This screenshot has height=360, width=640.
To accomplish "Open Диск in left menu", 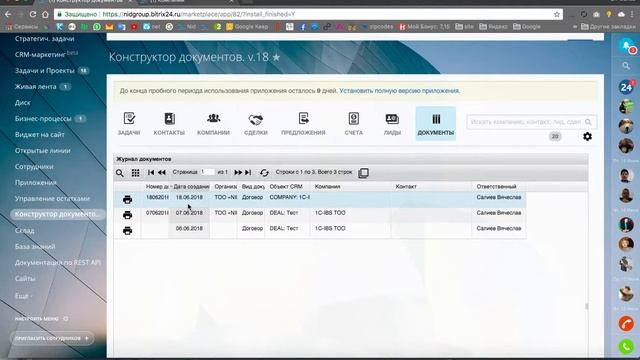I will coord(22,102).
